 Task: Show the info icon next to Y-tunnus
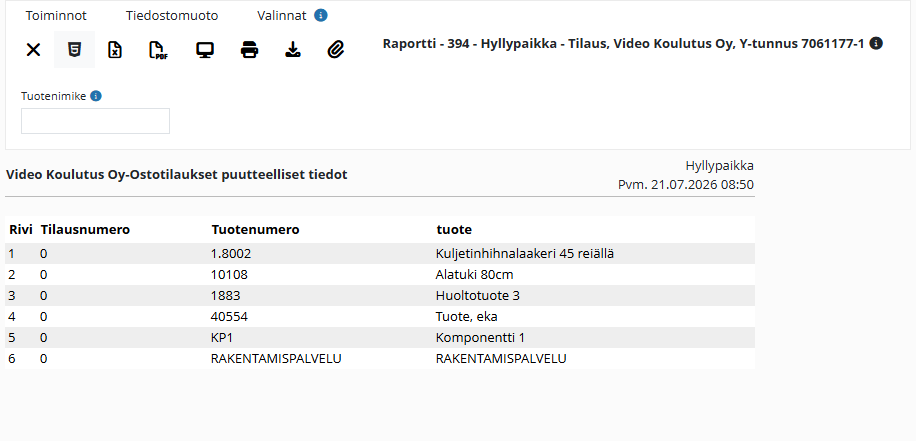tap(876, 43)
